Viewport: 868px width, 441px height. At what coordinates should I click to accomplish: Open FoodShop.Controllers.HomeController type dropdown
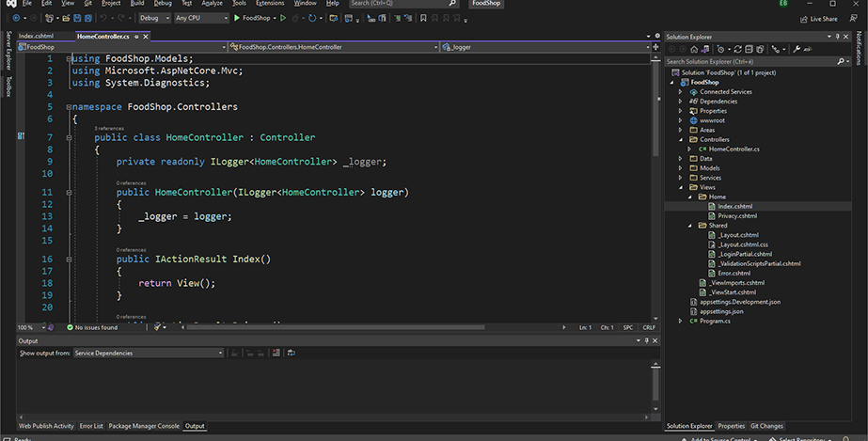tap(334, 47)
